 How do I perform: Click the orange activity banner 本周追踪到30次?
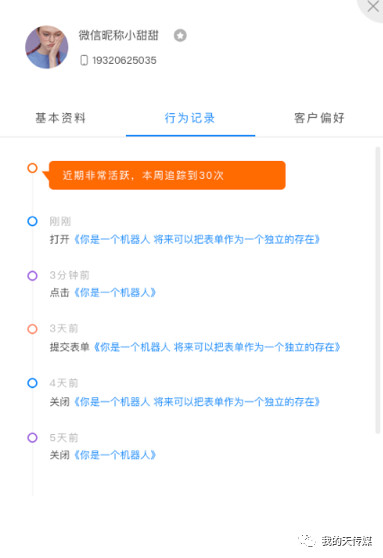(167, 175)
